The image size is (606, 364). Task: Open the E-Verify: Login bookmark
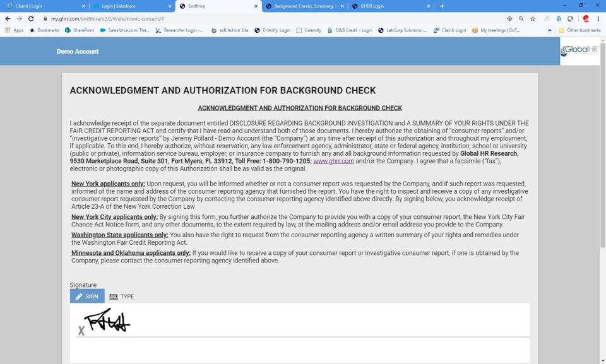coord(272,30)
